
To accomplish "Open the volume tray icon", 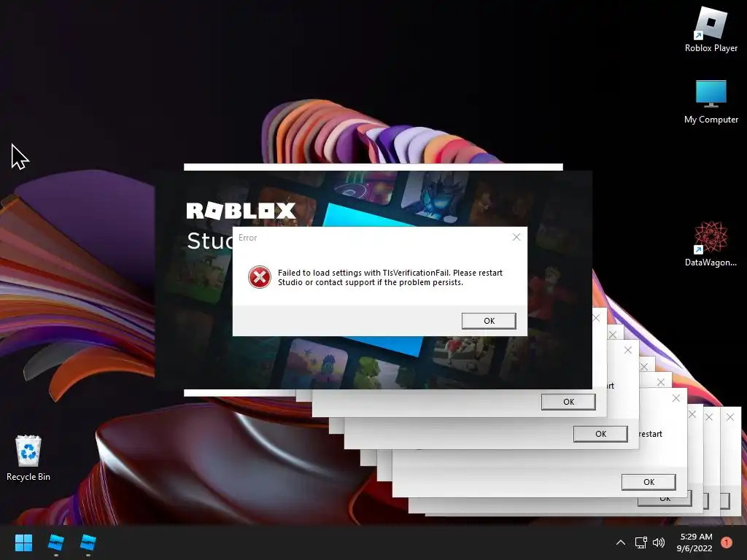I will 659,542.
